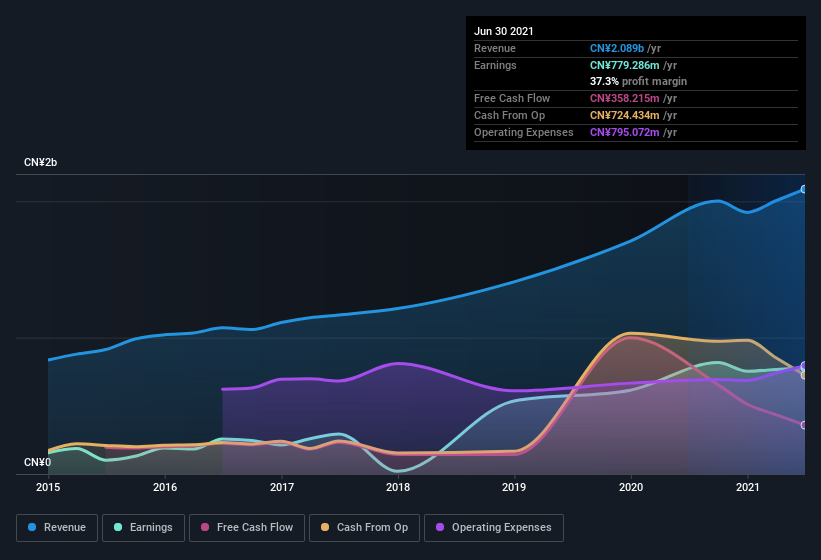Click the purple Operating Expenses endpoint marker
821x560 pixels.
pyautogui.click(x=804, y=366)
